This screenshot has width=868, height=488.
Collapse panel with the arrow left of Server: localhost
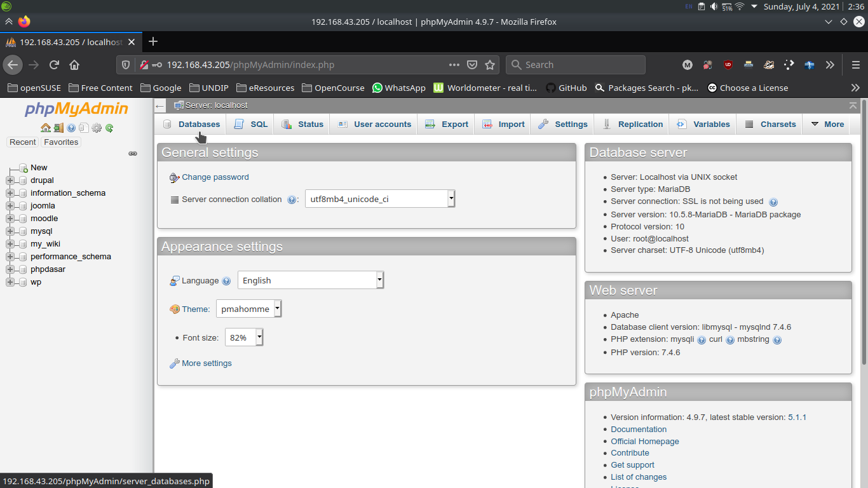160,105
